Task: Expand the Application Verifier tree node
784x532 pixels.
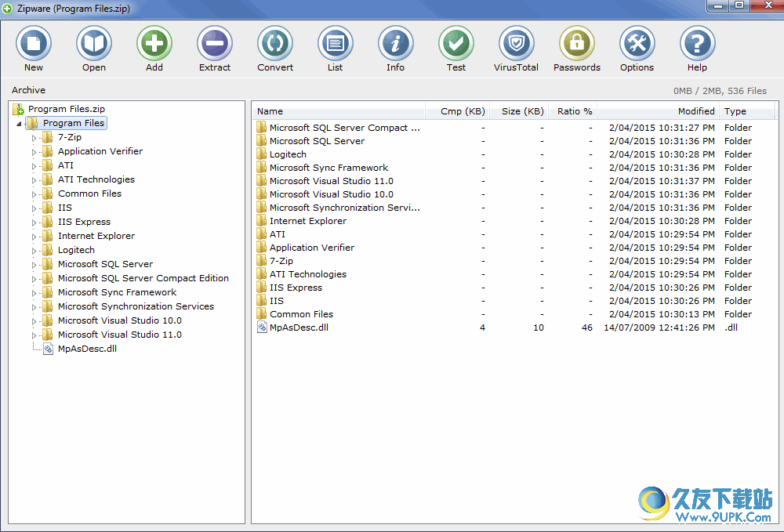Action: point(34,152)
